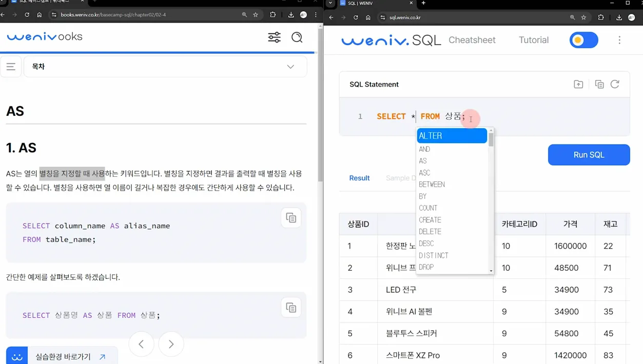643x364 pixels.
Task: Click the weniv.SQL logo
Action: [391, 40]
